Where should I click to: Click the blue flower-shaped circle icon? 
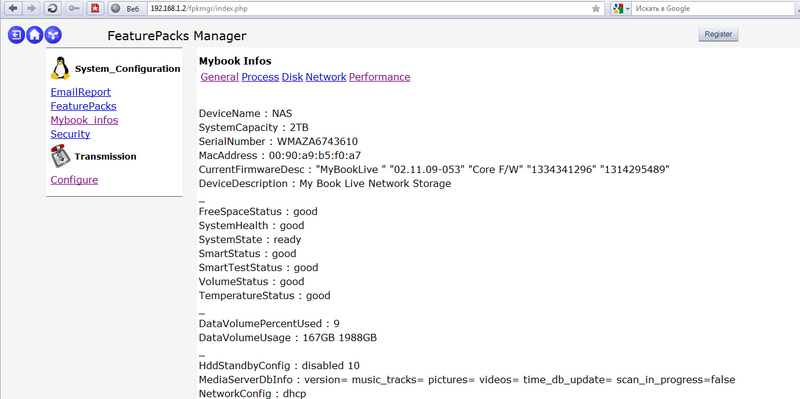(53, 35)
